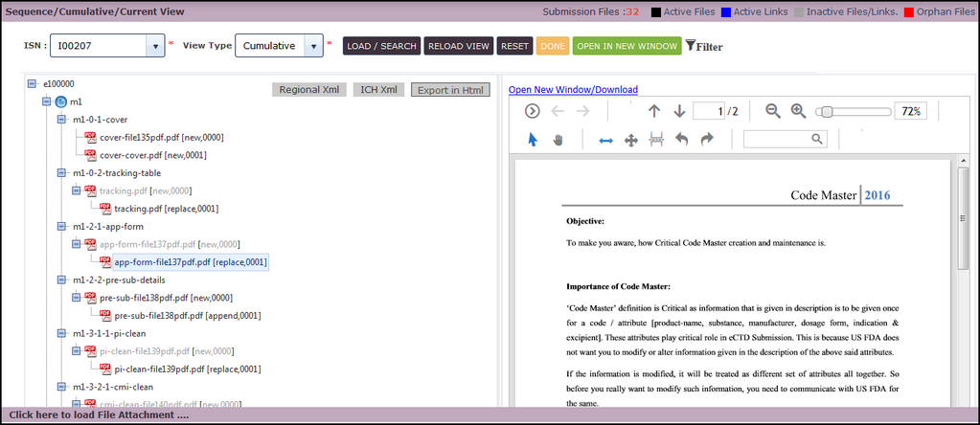Choose the arrow selection tool
This screenshot has width=980, height=425.
pos(533,140)
